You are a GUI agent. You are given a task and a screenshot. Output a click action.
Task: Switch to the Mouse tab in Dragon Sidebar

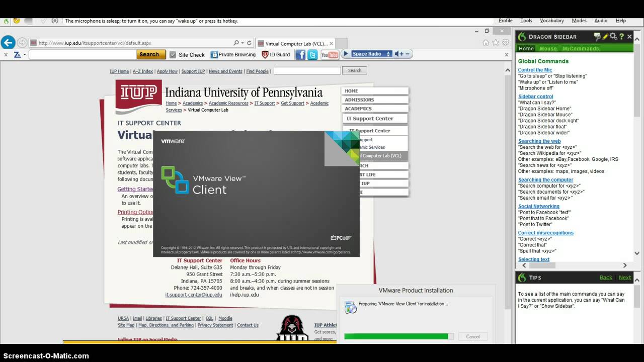coord(548,48)
